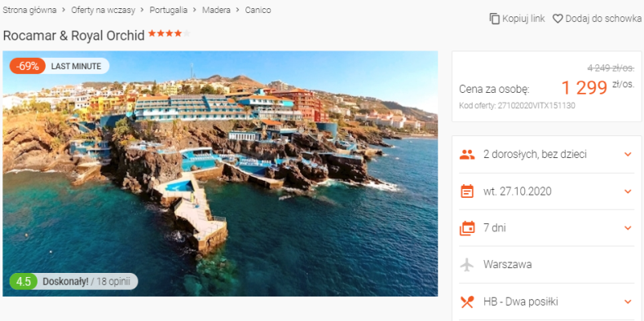Open the main hotel photo

pyautogui.click(x=220, y=174)
